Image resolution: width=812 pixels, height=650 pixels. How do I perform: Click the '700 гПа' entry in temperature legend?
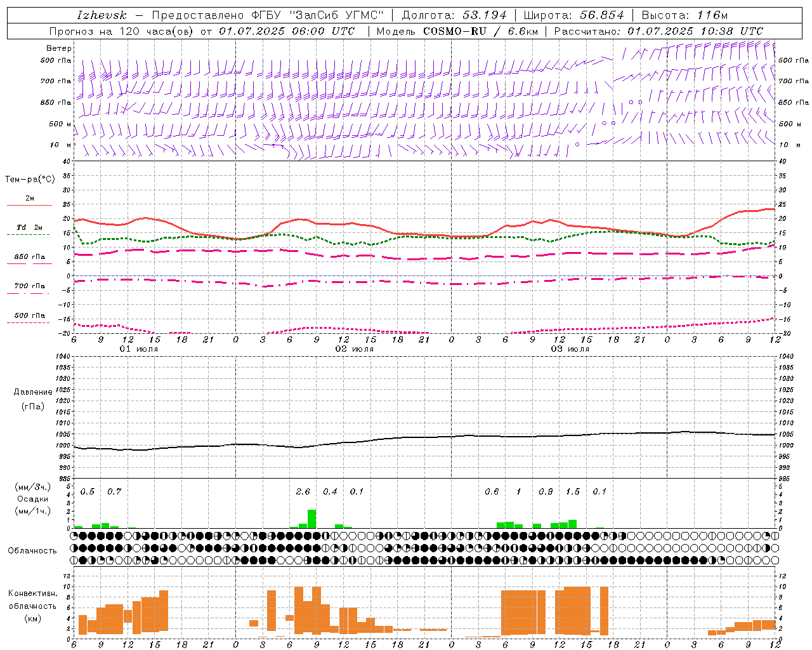click(30, 286)
